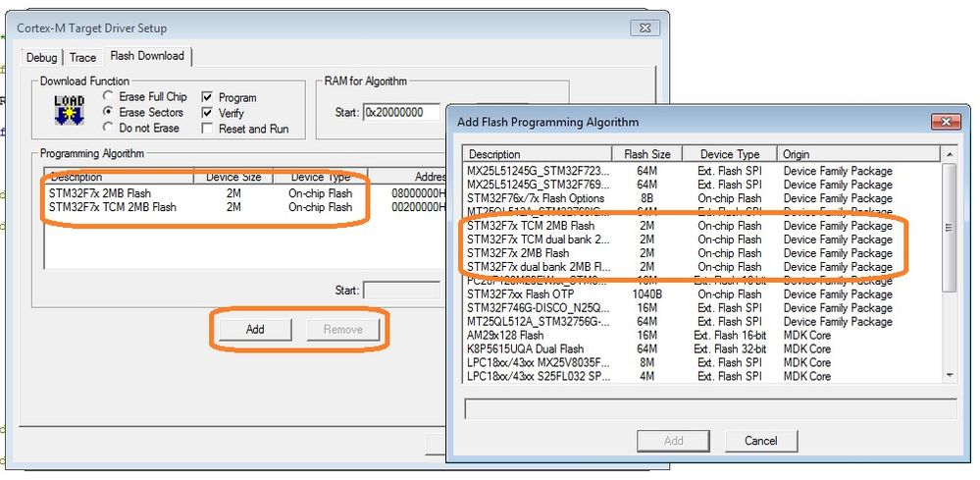Select STM32F7x dual bank 2MB Flash row

(x=701, y=267)
